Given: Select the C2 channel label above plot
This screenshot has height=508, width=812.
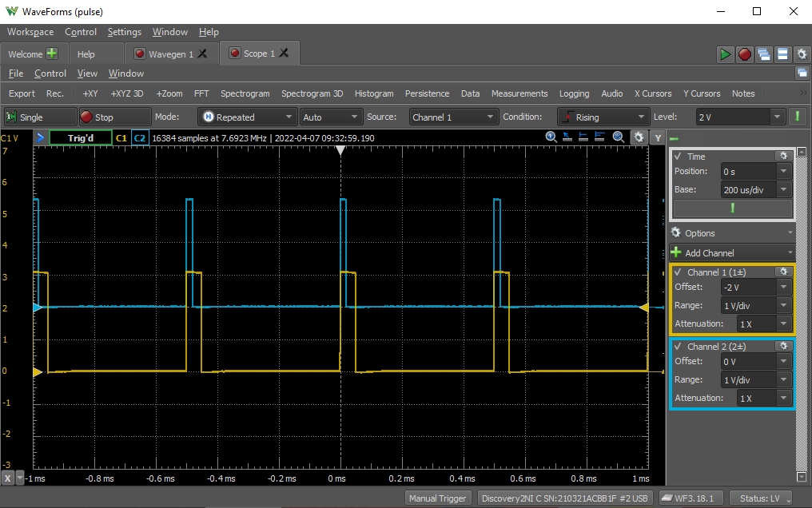Looking at the screenshot, I should (x=140, y=138).
